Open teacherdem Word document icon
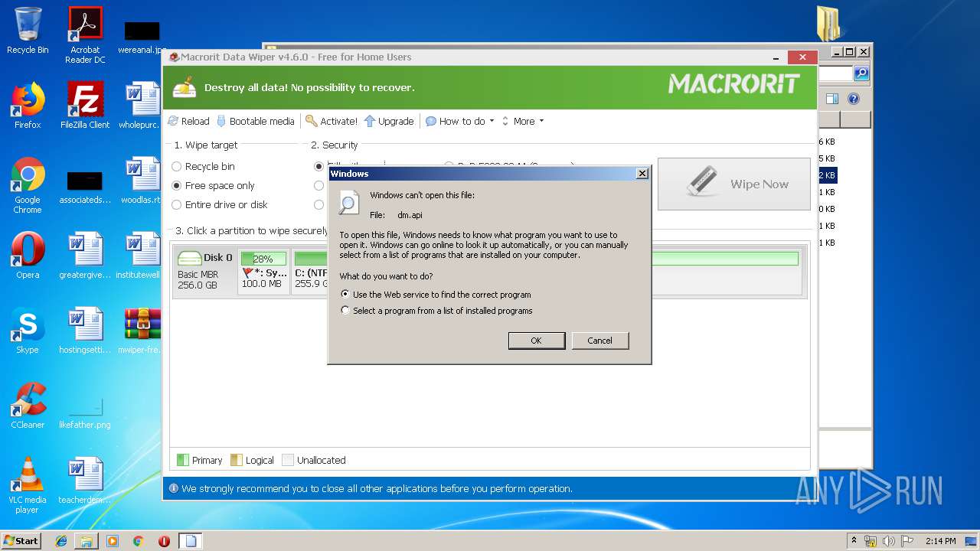 tap(85, 481)
